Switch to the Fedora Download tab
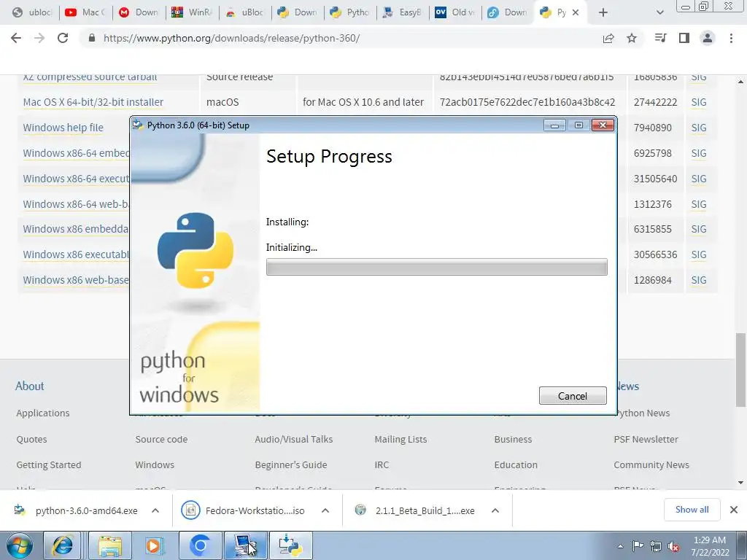 point(508,12)
